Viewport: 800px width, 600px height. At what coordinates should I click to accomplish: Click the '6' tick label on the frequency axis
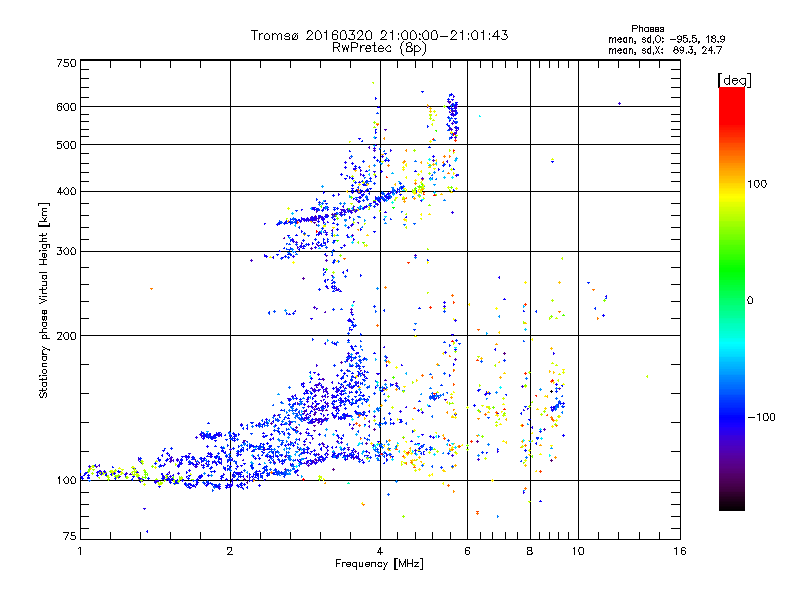point(467,551)
